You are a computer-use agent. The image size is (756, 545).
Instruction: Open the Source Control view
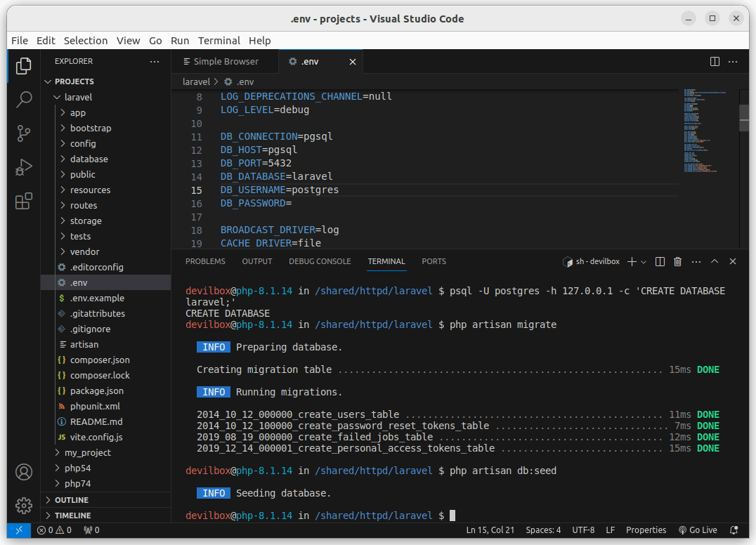pos(24,133)
